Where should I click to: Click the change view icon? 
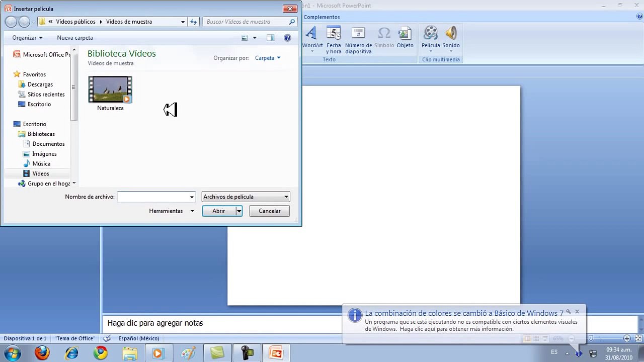pyautogui.click(x=245, y=38)
